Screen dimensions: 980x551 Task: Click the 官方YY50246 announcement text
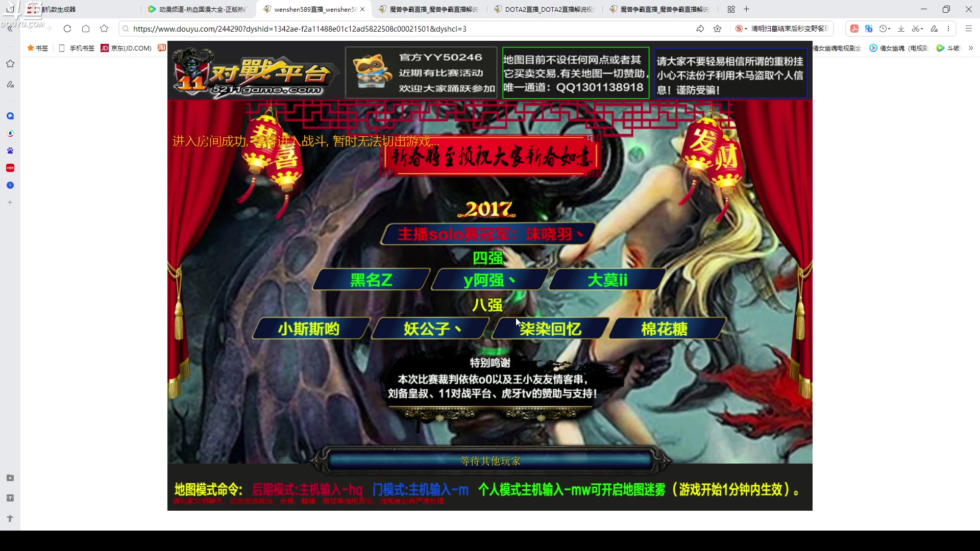click(440, 57)
